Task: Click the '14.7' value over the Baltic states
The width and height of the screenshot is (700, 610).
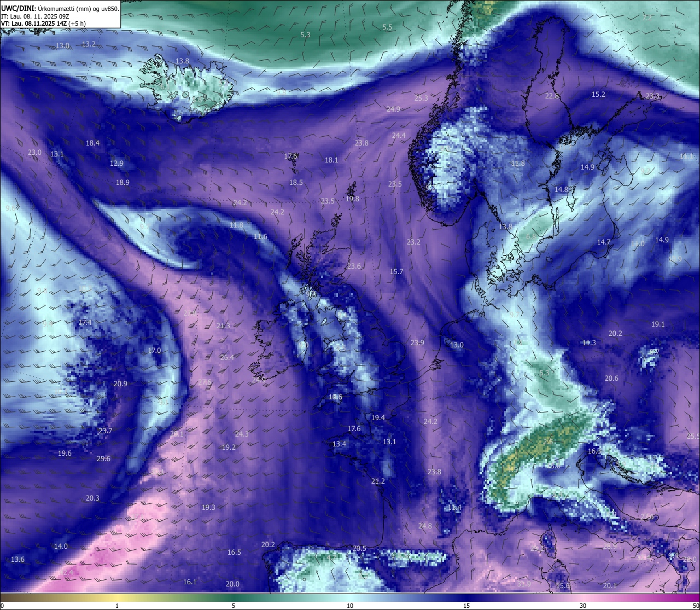Action: 604,242
